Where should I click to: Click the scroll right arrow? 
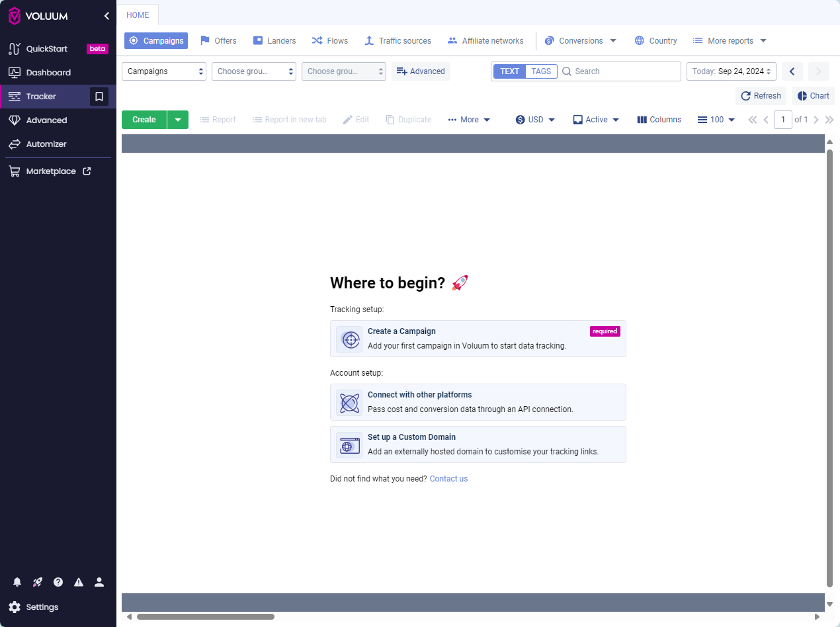coord(818,617)
